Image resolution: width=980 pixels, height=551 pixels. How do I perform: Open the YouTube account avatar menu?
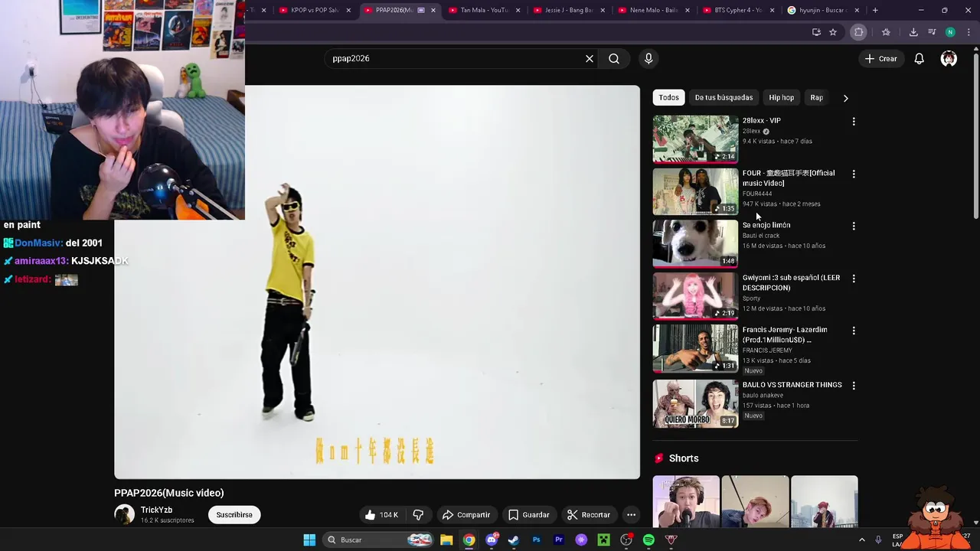click(949, 59)
